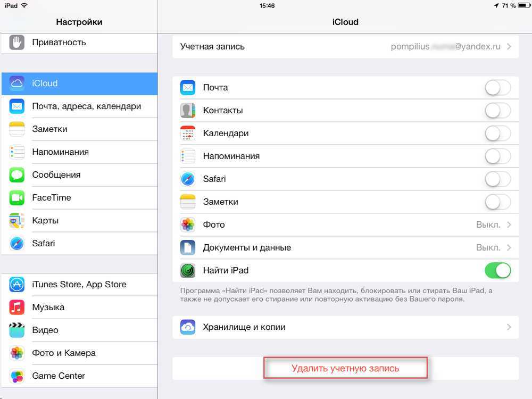Tap the FaceTime camera icon
Image resolution: width=532 pixels, height=399 pixels.
pyautogui.click(x=16, y=198)
